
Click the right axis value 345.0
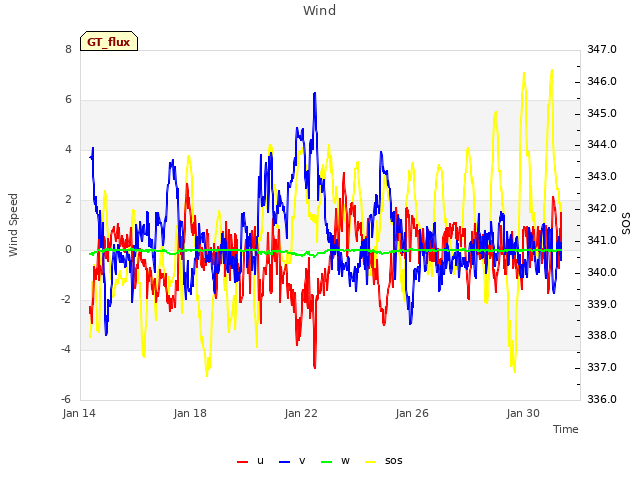(602, 113)
